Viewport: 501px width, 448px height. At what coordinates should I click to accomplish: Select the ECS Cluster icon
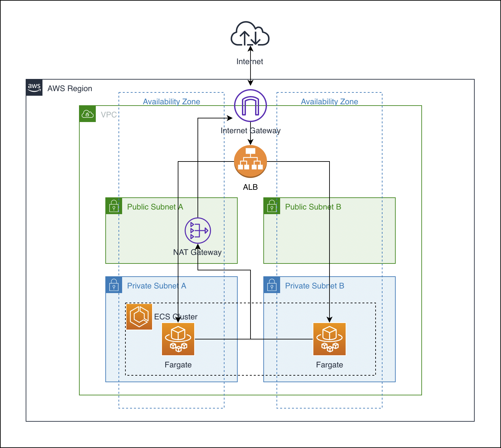click(139, 317)
